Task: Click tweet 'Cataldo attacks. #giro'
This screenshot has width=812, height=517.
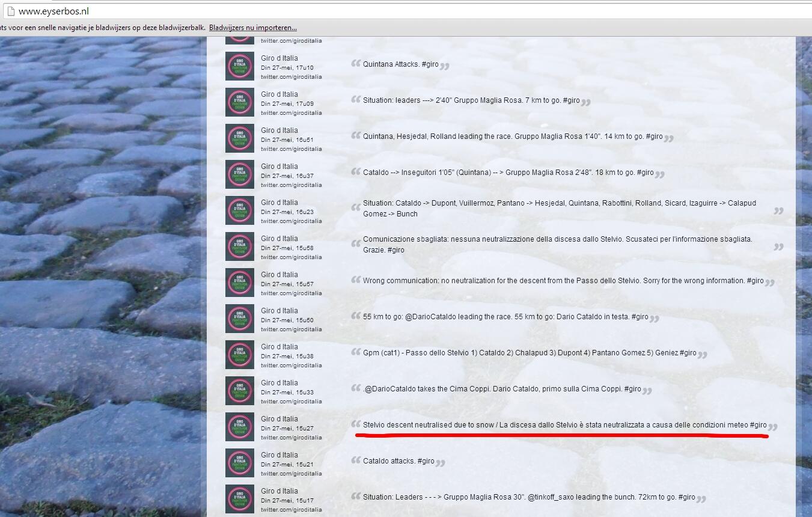Action: (398, 461)
